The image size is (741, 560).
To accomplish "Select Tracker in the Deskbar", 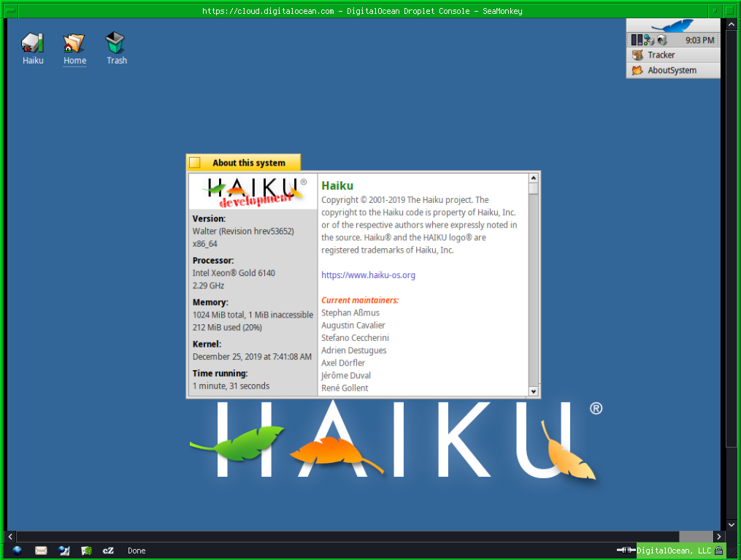I will [x=661, y=55].
